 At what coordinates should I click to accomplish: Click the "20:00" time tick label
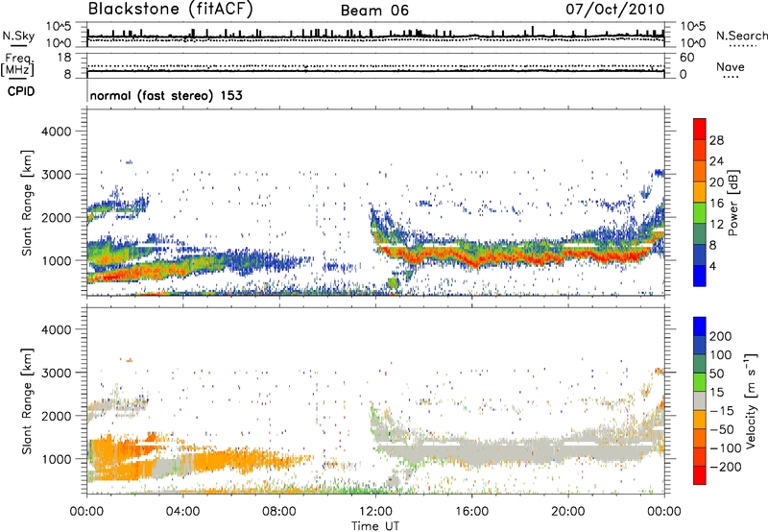[x=568, y=512]
